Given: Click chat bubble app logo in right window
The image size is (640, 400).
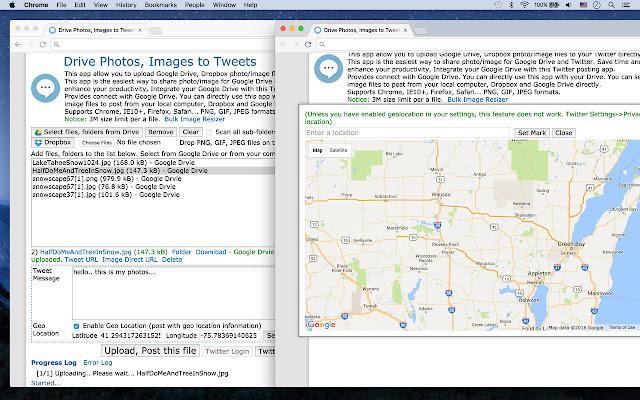Looking at the screenshot, I should pyautogui.click(x=329, y=69).
